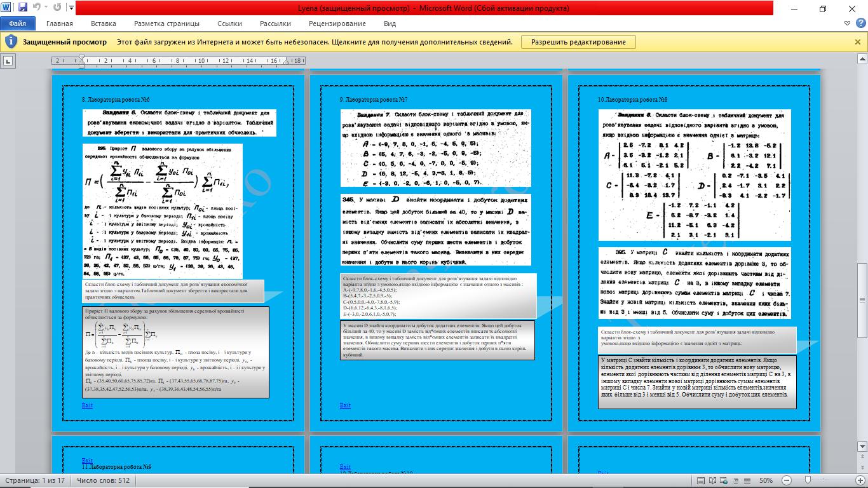Screen dimensions: 868x488
Task: Click the Undo arrow icon
Action: point(36,8)
